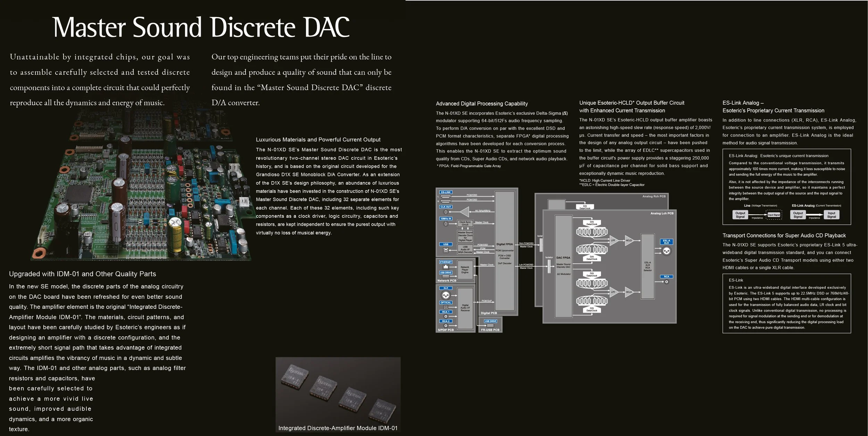Click the Input Signal box in ES-Link Analog diagram
868x436 pixels.
pyautogui.click(x=831, y=215)
